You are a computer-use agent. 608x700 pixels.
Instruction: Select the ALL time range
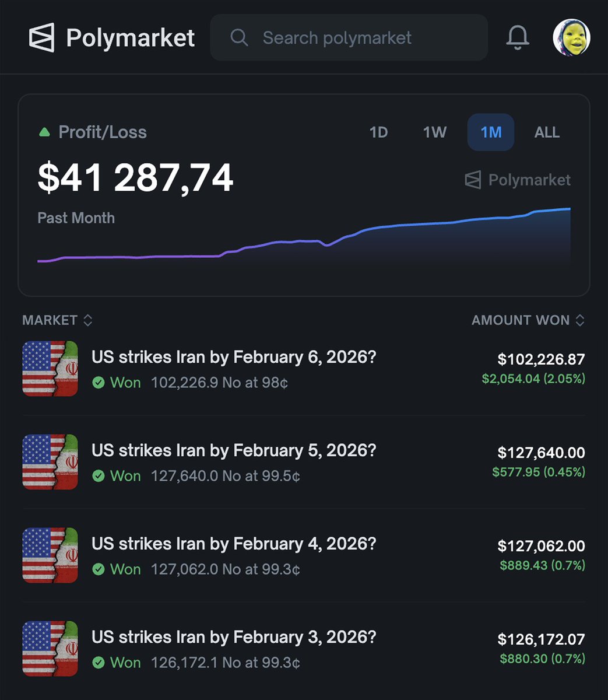coord(547,132)
